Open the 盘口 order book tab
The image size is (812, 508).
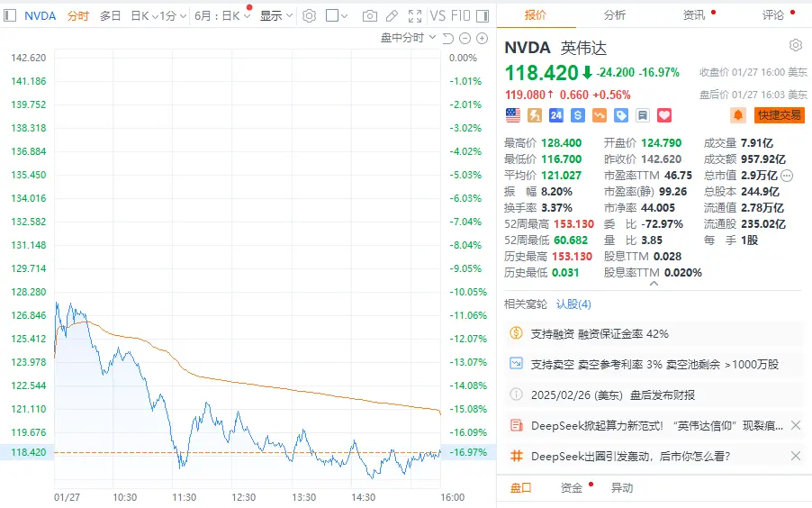coord(521,488)
